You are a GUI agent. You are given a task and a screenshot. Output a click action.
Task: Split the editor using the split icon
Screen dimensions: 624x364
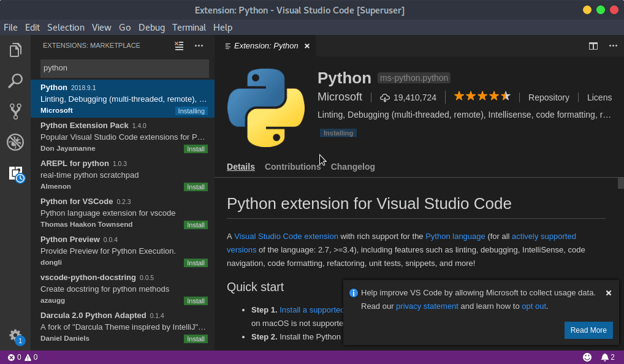pos(592,45)
